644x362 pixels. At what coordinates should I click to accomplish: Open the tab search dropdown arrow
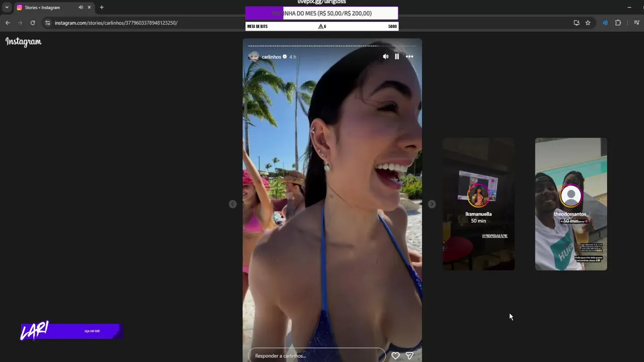[x=7, y=8]
